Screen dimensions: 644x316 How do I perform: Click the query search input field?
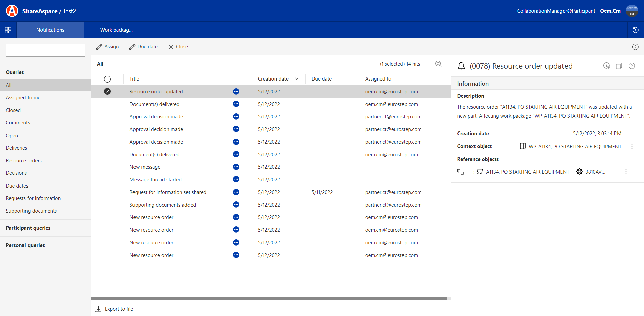(45, 50)
